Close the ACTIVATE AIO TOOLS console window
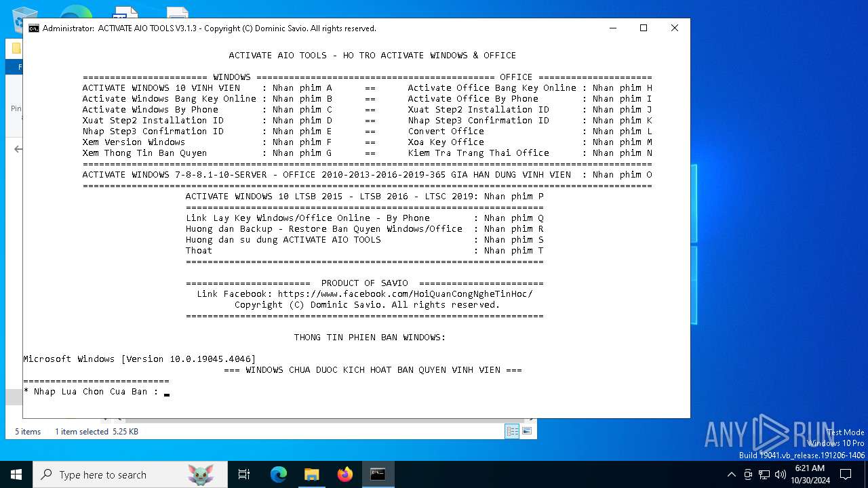 (x=675, y=28)
